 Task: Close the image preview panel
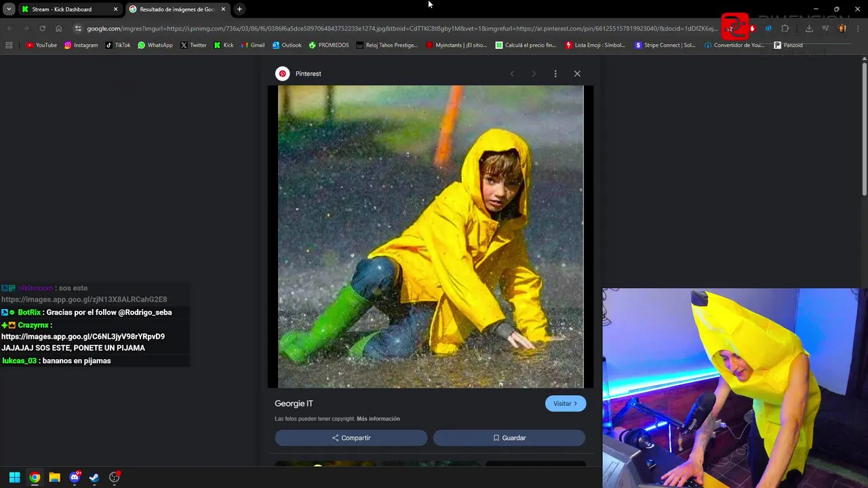coord(577,74)
